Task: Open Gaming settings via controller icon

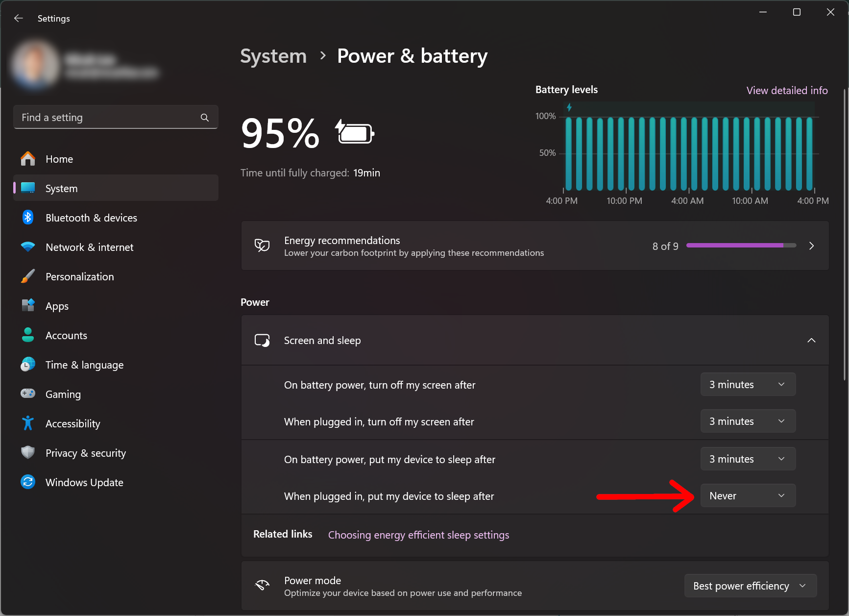Action: pyautogui.click(x=28, y=394)
